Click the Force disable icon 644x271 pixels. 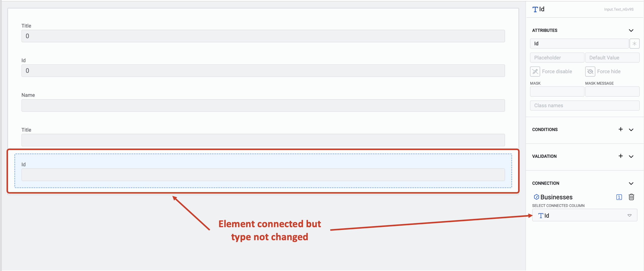(x=535, y=71)
